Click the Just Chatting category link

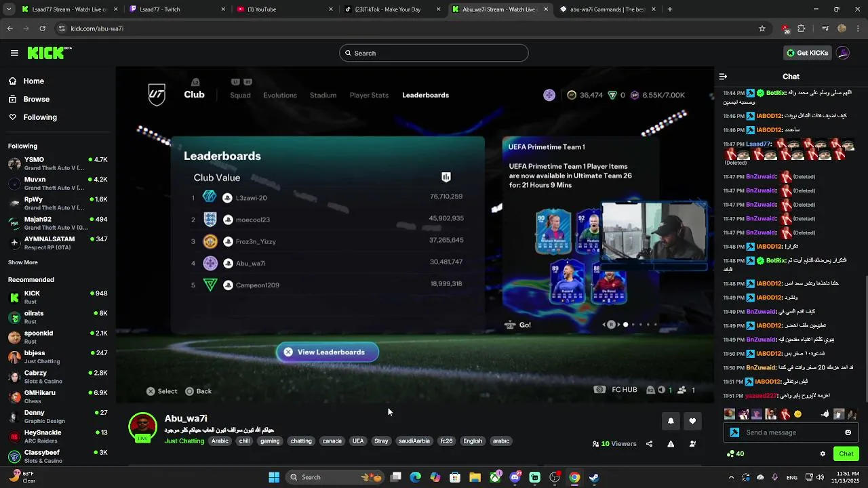pyautogui.click(x=184, y=441)
